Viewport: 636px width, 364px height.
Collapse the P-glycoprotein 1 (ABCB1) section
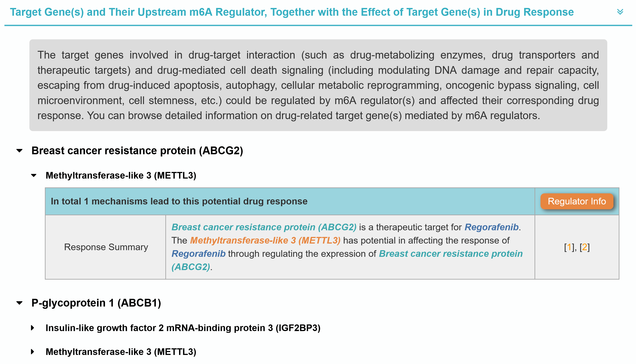[19, 303]
